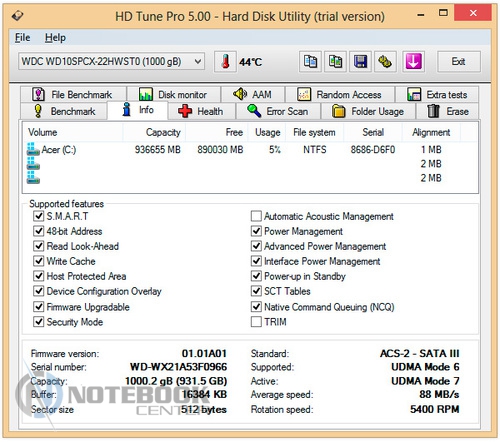
Task: Toggle the S.M.A.R.T checkbox
Action: tap(39, 216)
